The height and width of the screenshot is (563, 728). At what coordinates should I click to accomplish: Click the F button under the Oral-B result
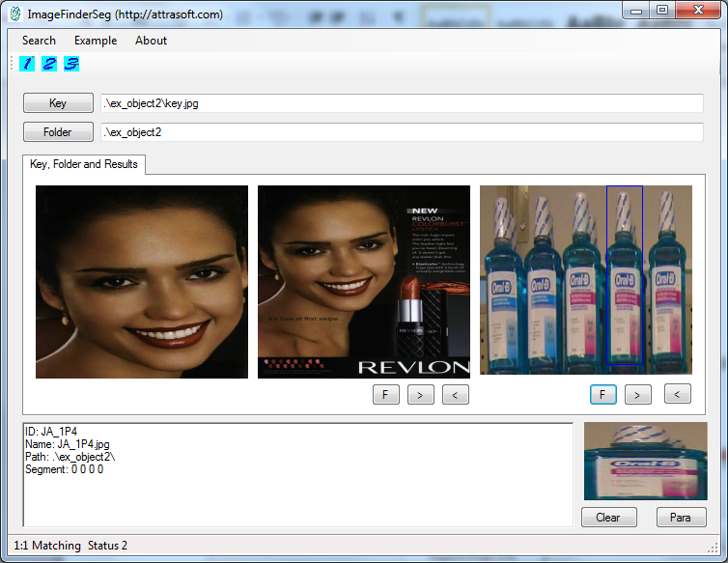(603, 394)
